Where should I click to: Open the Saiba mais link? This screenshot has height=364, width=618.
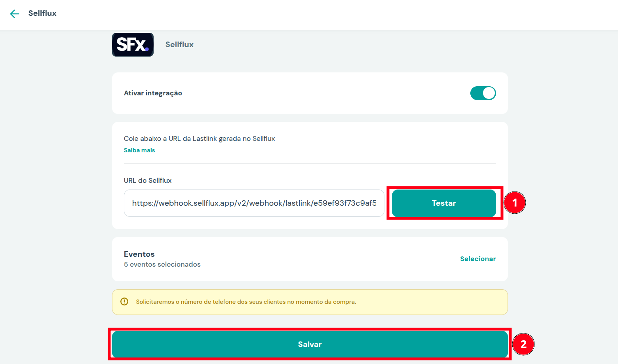(x=139, y=150)
